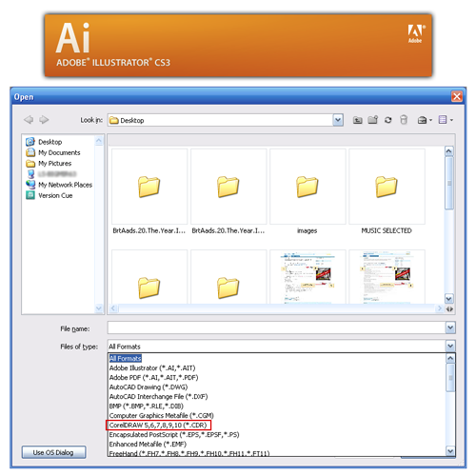Screen dimensions: 476x476
Task: Click the File name input field
Action: (276, 327)
